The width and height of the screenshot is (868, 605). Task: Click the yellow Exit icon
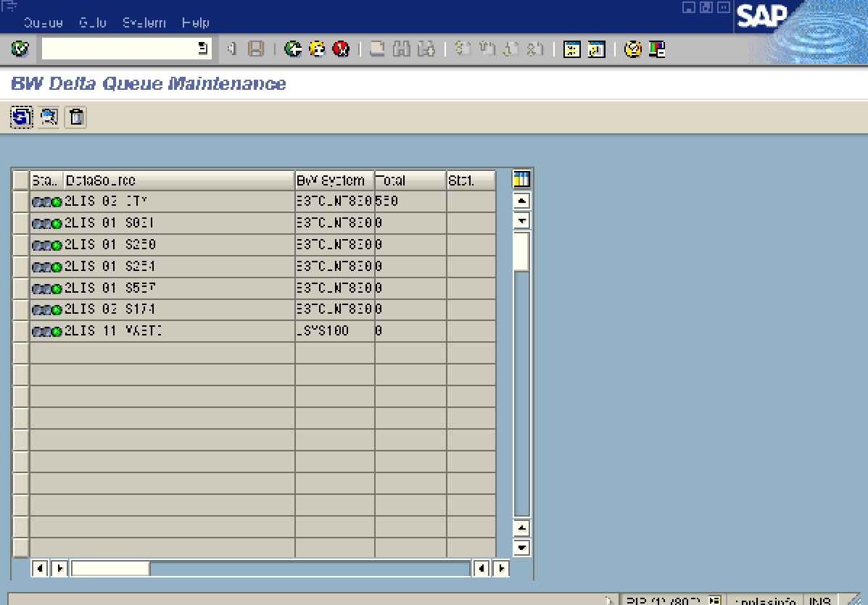pos(317,49)
